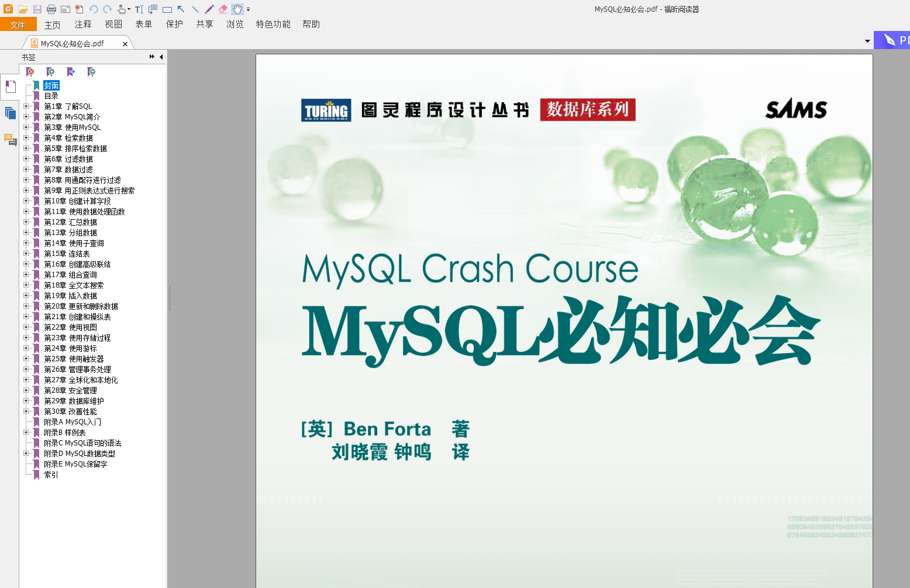Close the MySQL必知必会.pdf tab
The image size is (910, 588).
coord(125,44)
